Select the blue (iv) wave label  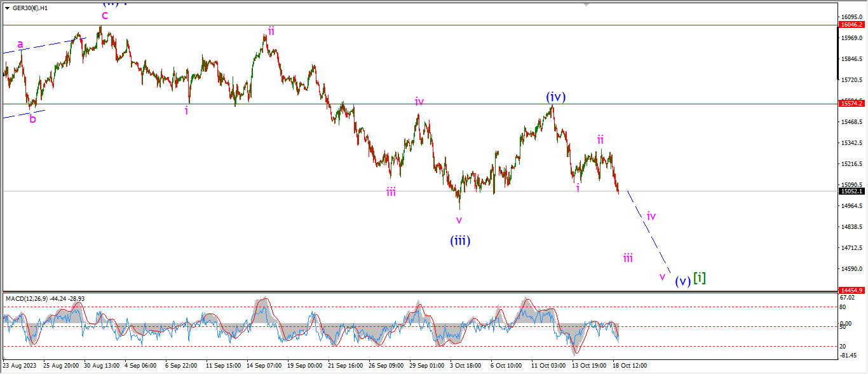coord(555,97)
